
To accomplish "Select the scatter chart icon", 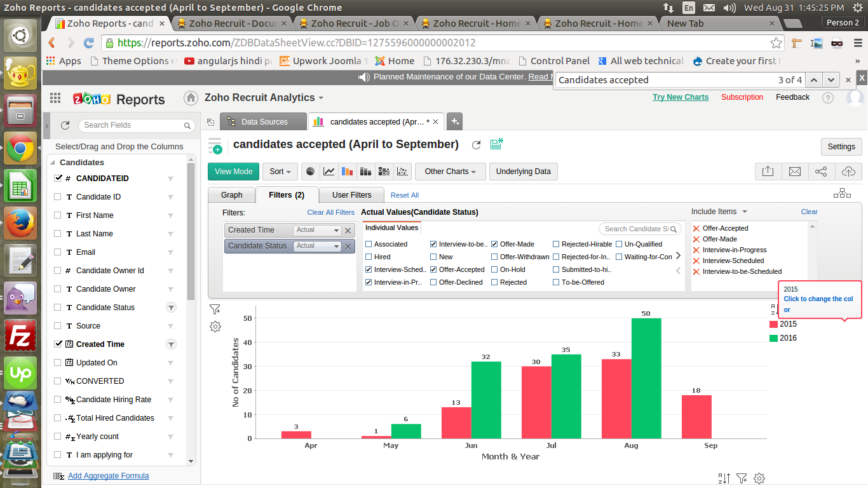I will tap(402, 172).
